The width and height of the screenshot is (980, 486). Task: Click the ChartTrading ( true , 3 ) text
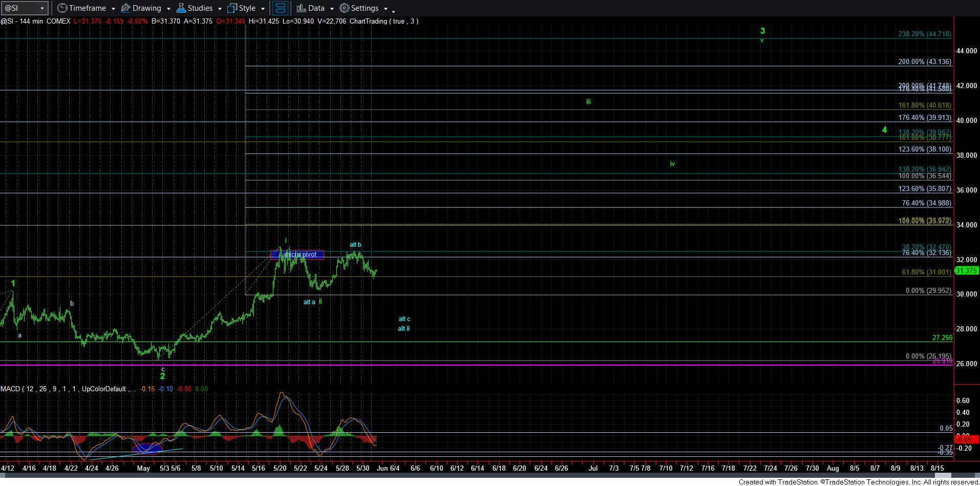click(x=384, y=21)
